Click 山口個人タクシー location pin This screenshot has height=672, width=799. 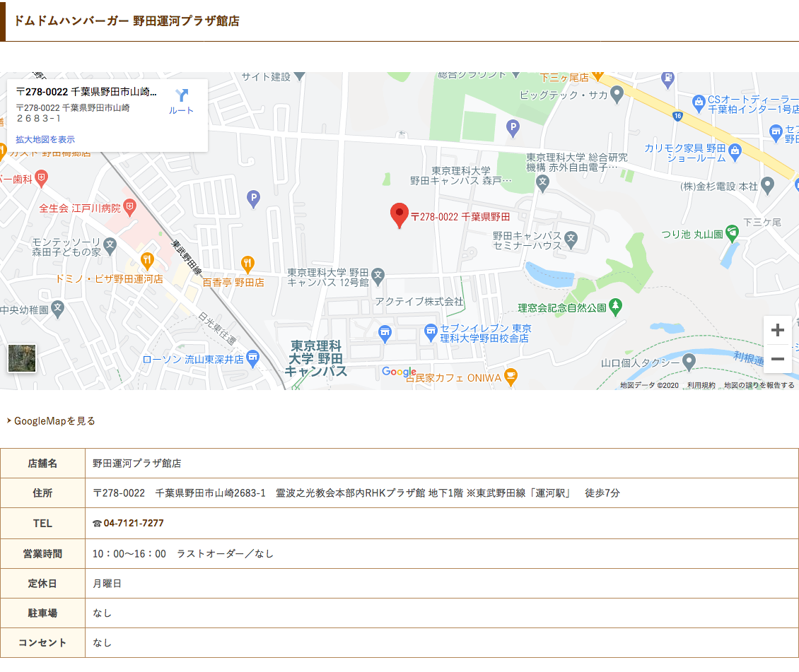point(689,362)
